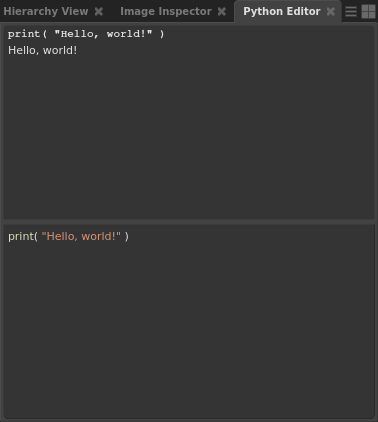Click empty space in the output pane
378x422 pixels.
coord(189,137)
